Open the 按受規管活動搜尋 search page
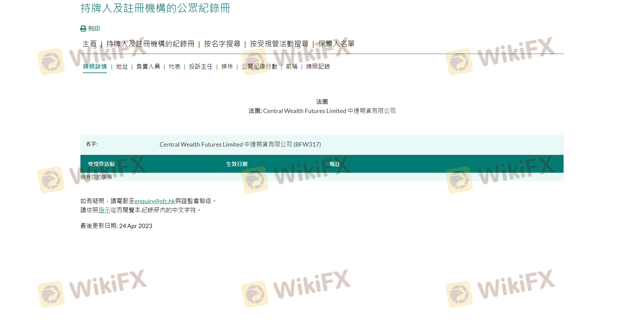 click(x=279, y=44)
